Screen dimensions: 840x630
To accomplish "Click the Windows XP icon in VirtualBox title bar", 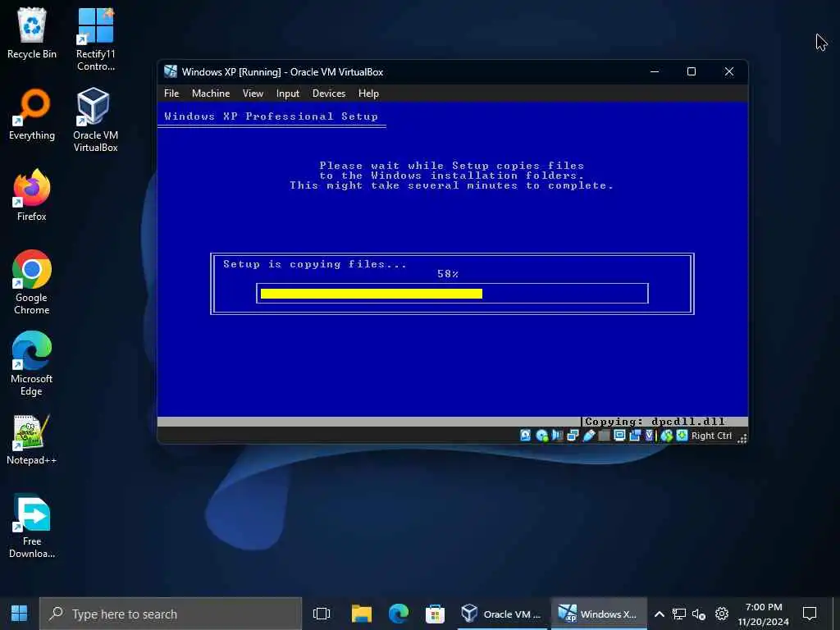I will (171, 71).
